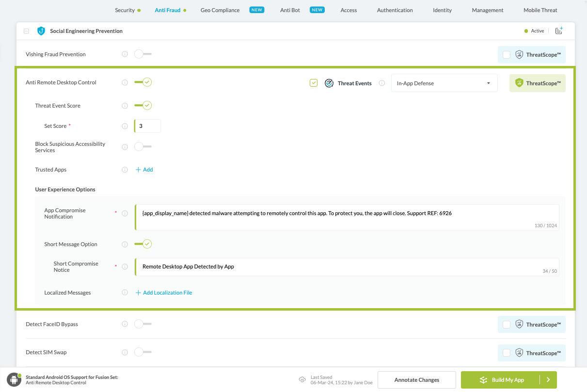
Task: Click info icon next to Set Score
Action: [125, 126]
